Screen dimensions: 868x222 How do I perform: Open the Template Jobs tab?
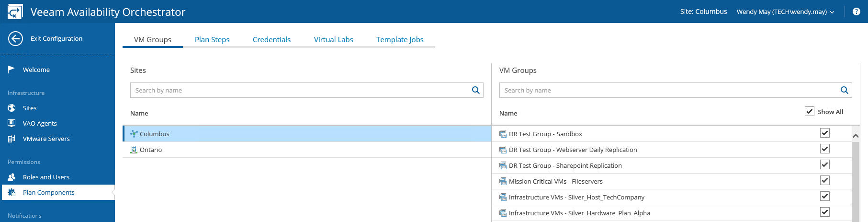[400, 39]
